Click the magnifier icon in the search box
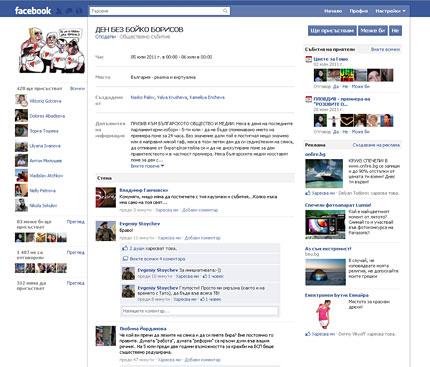 coord(225,11)
